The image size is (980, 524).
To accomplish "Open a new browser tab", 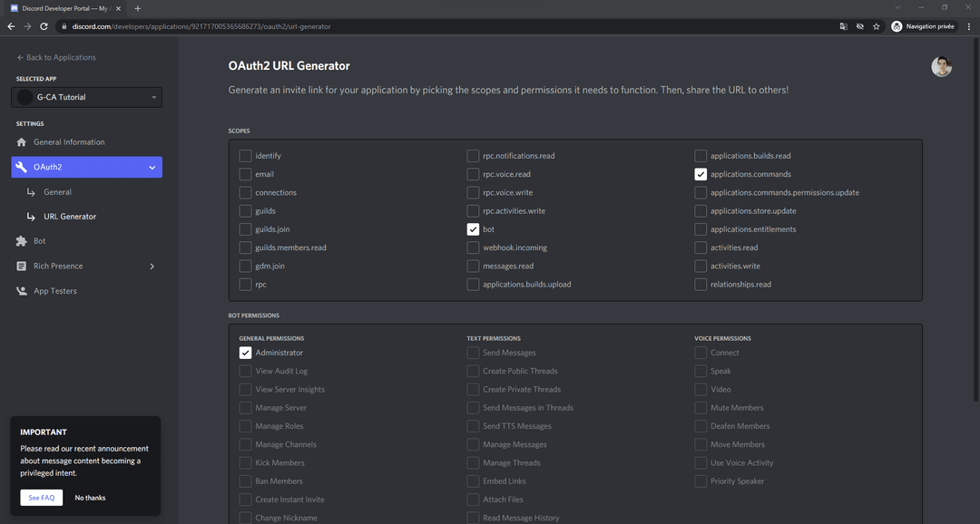I will click(x=138, y=8).
